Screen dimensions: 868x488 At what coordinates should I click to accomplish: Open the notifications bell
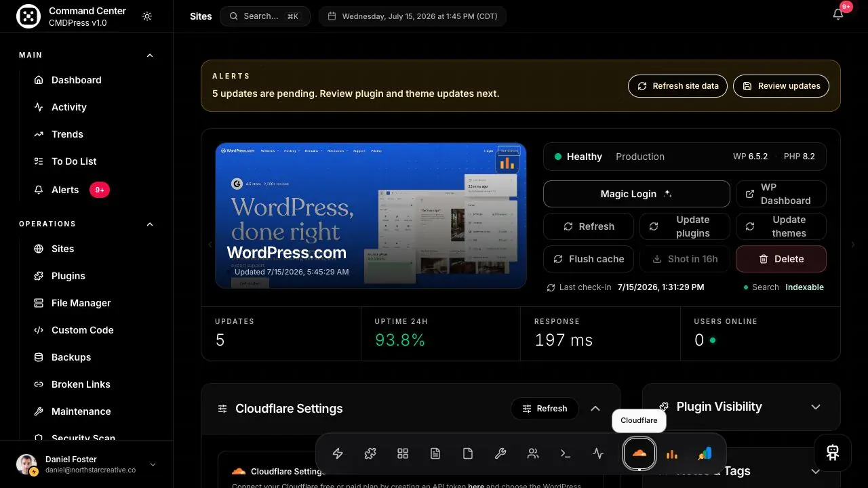[838, 14]
